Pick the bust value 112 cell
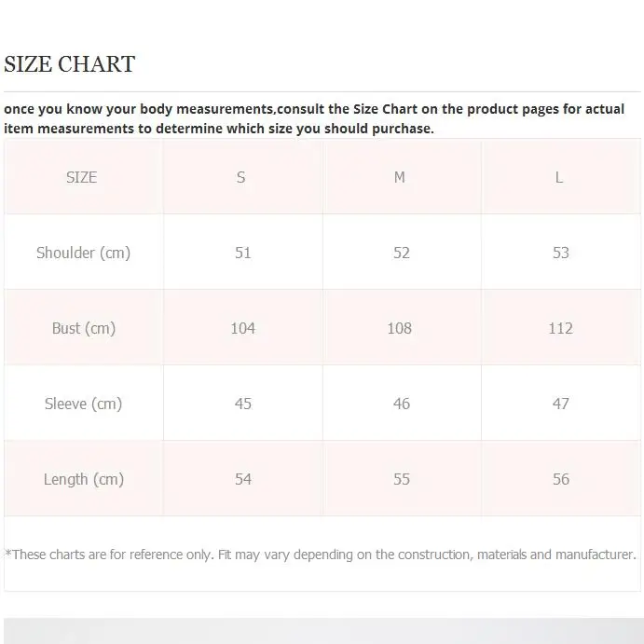This screenshot has height=644, width=644. coord(560,328)
